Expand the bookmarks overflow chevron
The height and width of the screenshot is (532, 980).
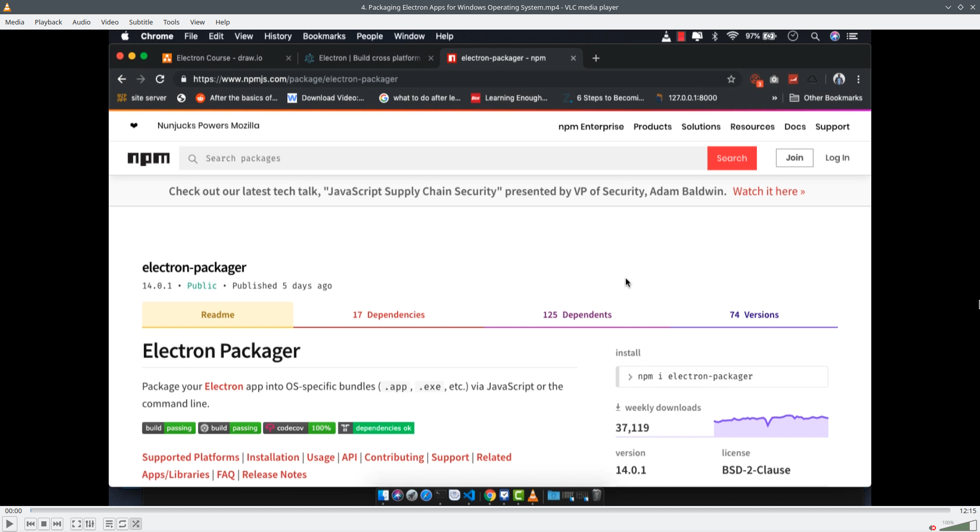774,98
